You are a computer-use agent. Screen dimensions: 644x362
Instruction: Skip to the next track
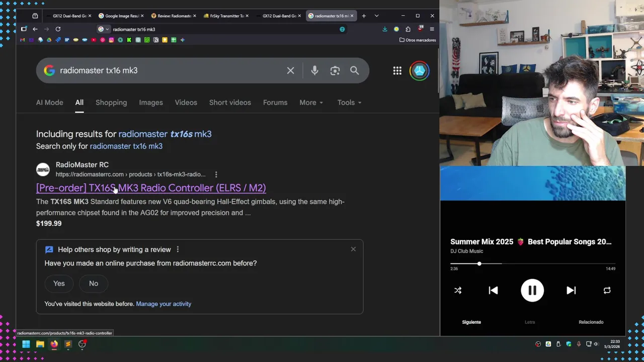571,290
